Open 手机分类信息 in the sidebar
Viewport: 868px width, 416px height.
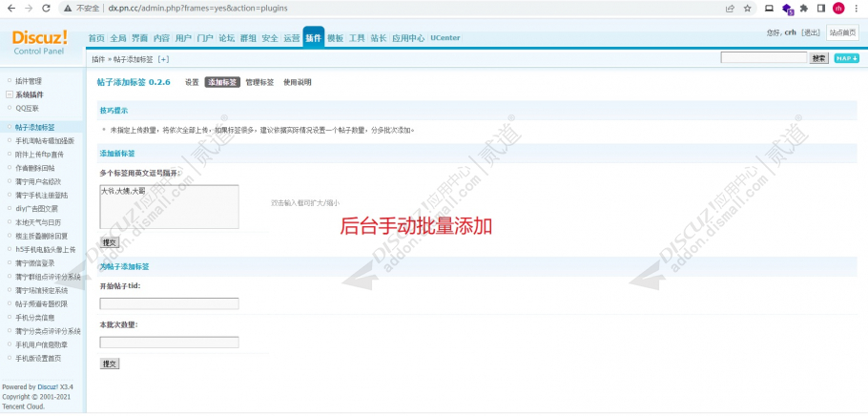(x=35, y=318)
